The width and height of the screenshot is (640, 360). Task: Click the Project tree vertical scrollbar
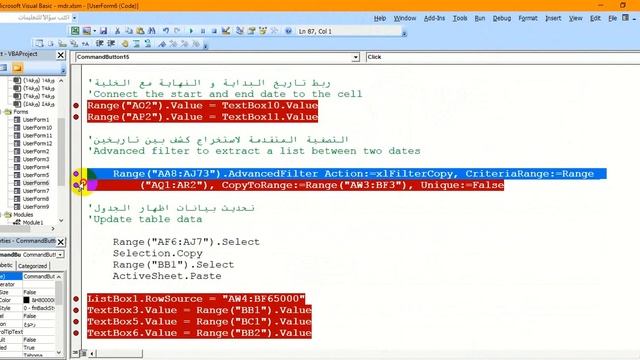coord(61,151)
